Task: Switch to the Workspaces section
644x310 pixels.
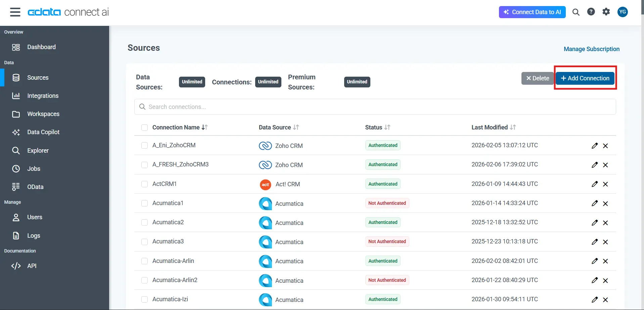Action: pyautogui.click(x=43, y=114)
